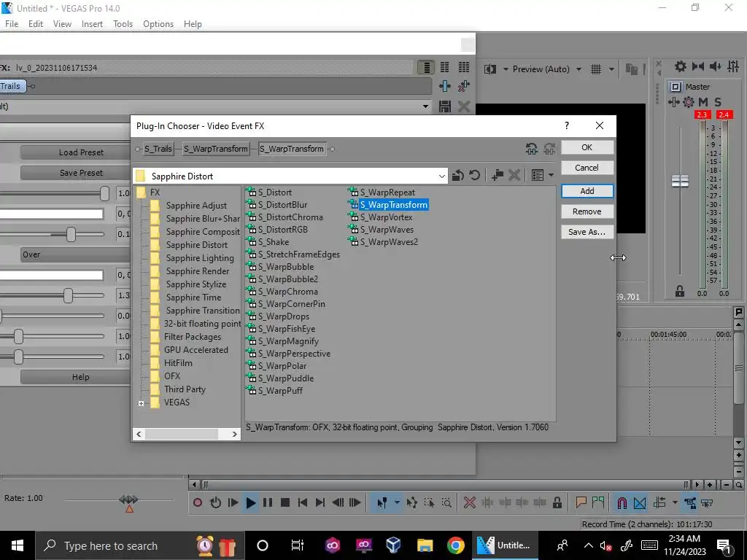Click the Remove button in Plug-In Chooser
The image size is (747, 560).
587,211
